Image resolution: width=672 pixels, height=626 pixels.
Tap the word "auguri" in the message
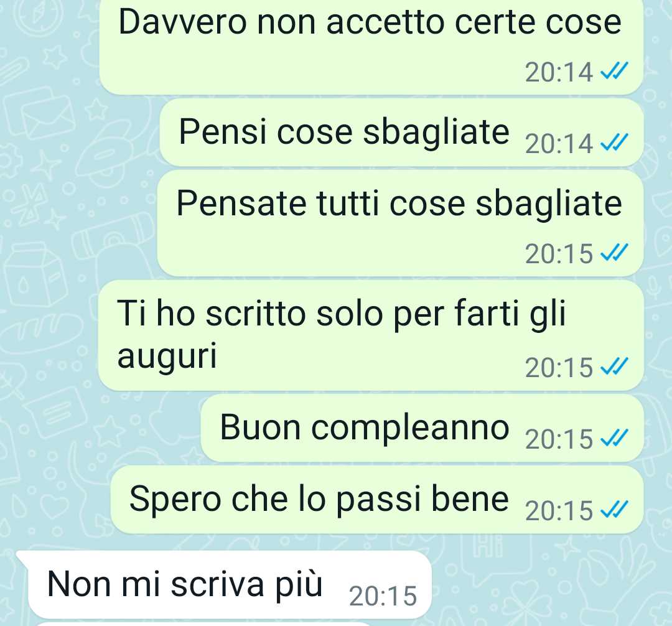pos(167,357)
